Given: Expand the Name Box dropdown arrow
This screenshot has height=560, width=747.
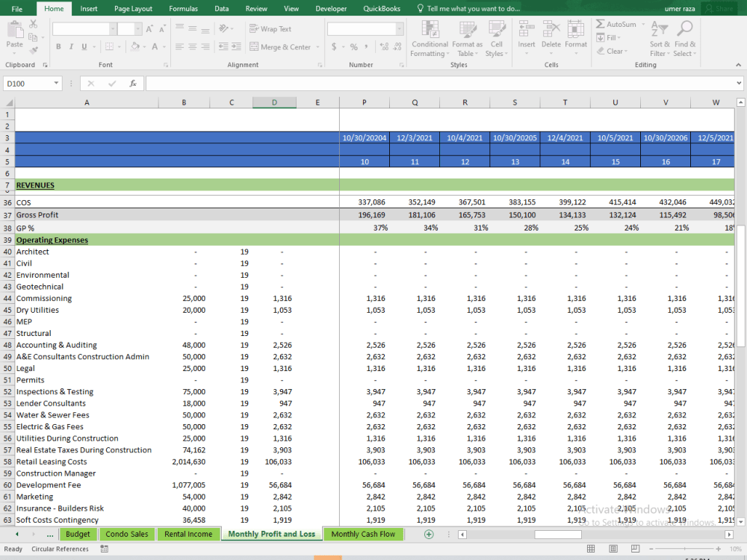Looking at the screenshot, I should point(56,84).
